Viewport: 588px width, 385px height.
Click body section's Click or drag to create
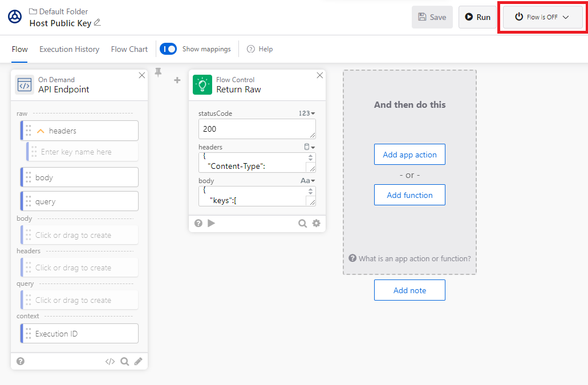[x=79, y=235]
